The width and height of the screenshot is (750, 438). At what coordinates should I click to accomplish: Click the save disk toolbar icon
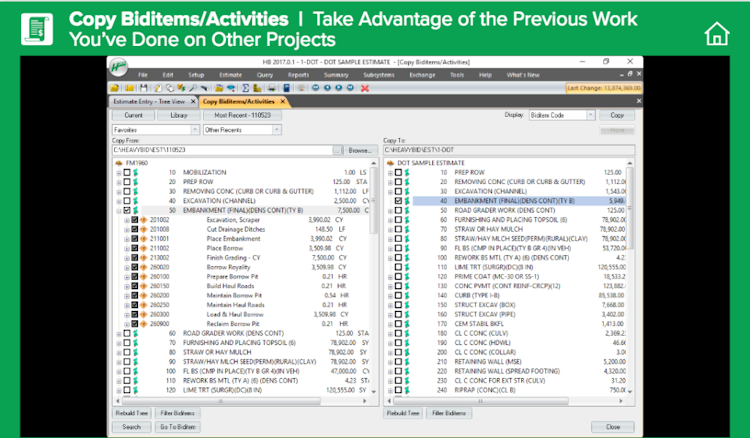tap(143, 88)
